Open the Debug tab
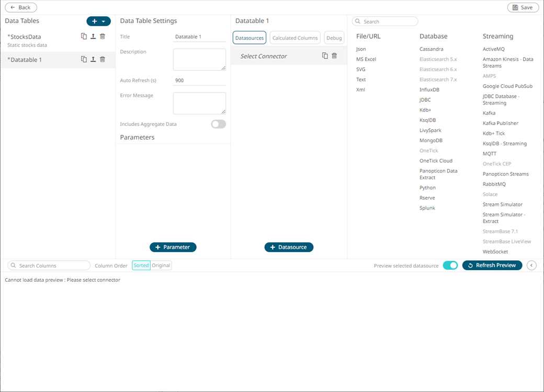This screenshot has width=544, height=392. click(334, 38)
